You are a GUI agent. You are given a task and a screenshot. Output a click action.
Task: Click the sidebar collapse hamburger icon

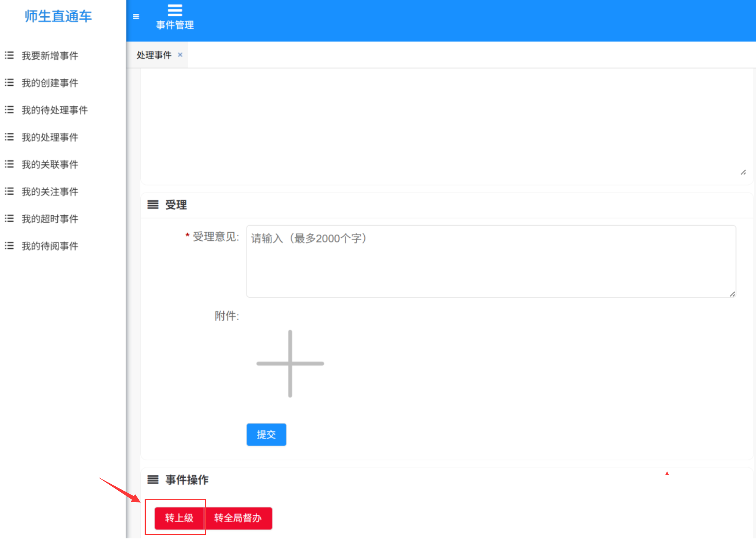click(x=136, y=17)
